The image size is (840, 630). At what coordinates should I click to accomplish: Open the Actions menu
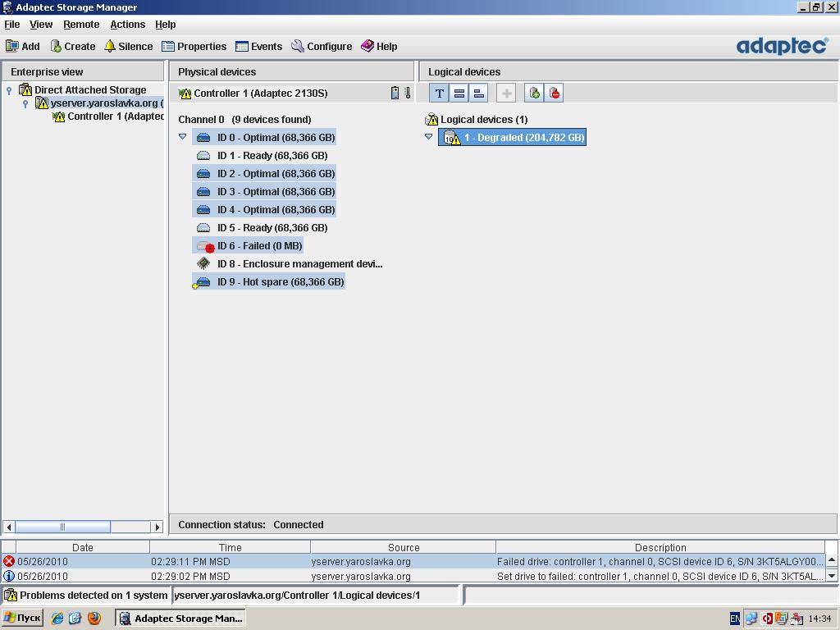pyautogui.click(x=127, y=25)
